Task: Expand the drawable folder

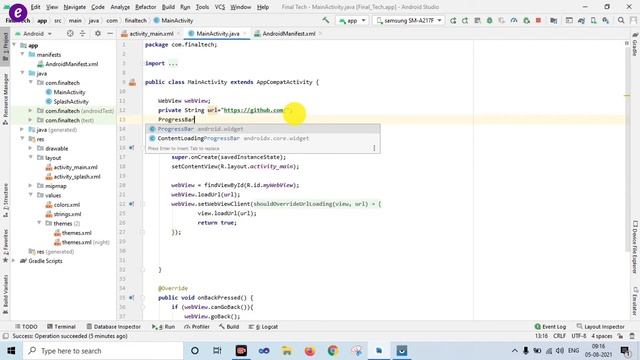Action: coord(31,148)
